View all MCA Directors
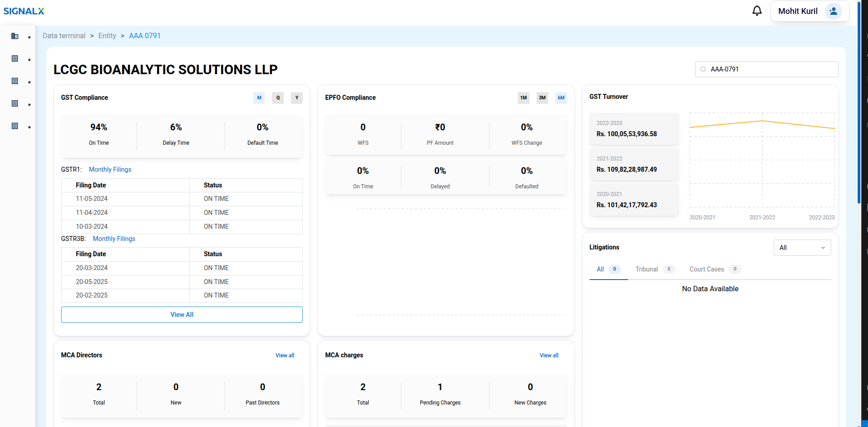 [x=285, y=356]
